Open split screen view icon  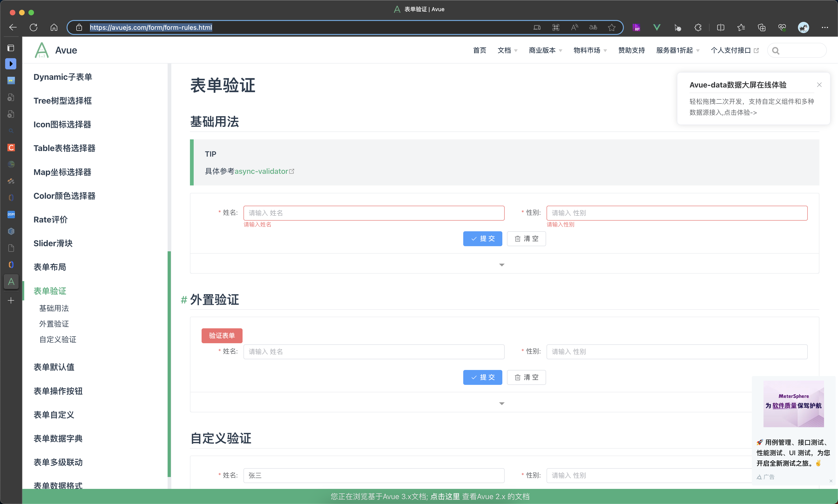720,27
